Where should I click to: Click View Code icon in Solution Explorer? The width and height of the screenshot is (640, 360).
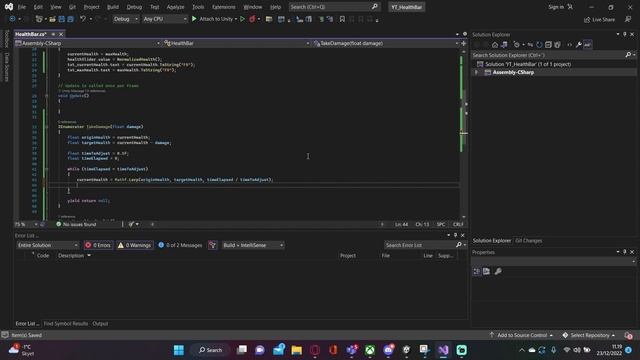click(569, 45)
